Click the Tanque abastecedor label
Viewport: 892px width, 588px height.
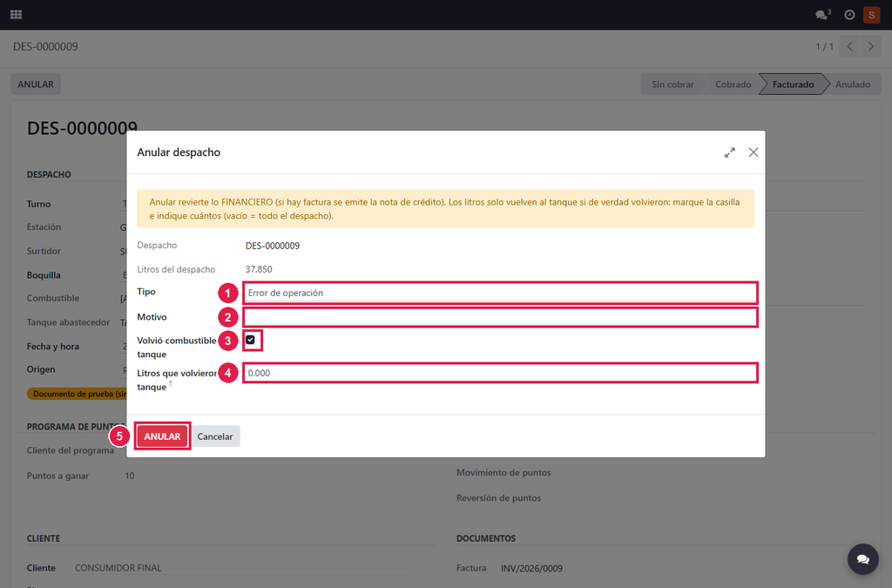coord(68,322)
